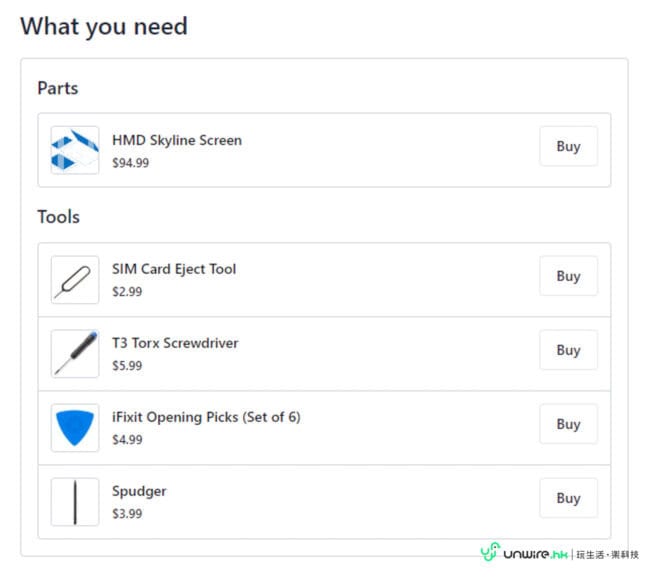Buy the HMD Skyline Screen
Viewport: 657px width, 580px height.
pos(568,146)
